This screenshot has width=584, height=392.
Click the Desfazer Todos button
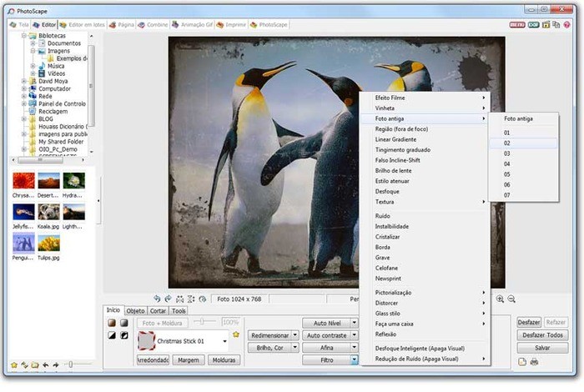[542, 335]
